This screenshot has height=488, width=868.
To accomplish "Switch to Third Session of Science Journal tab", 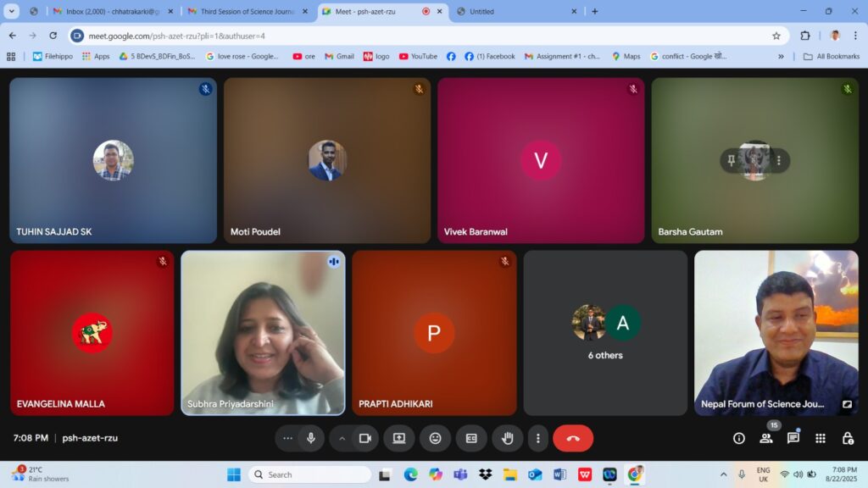I will [248, 11].
